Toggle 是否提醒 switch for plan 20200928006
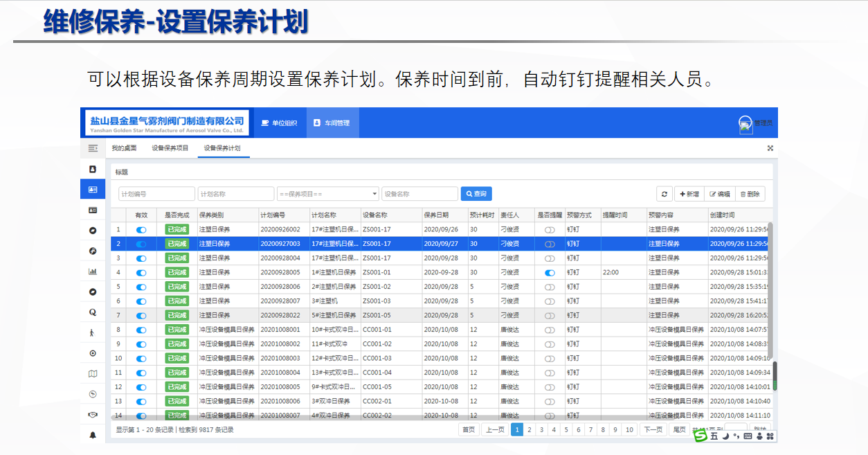This screenshot has width=868, height=455. [550, 287]
